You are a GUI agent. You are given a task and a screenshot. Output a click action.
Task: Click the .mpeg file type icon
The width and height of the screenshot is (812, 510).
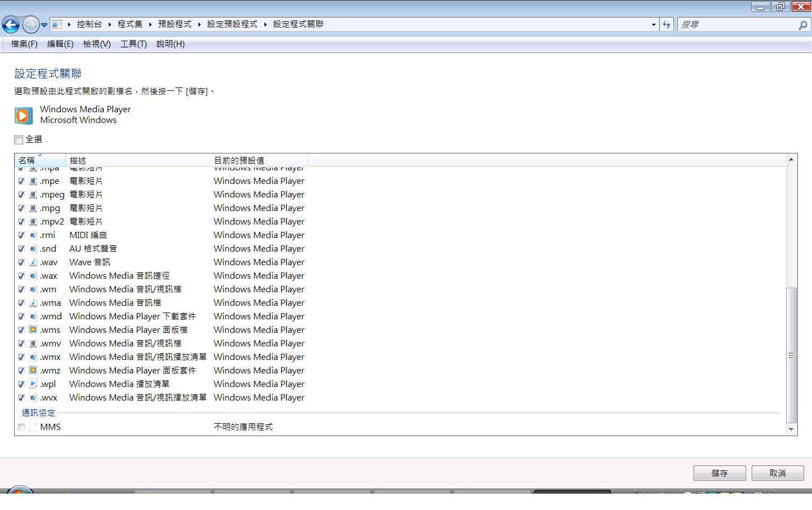pyautogui.click(x=33, y=195)
